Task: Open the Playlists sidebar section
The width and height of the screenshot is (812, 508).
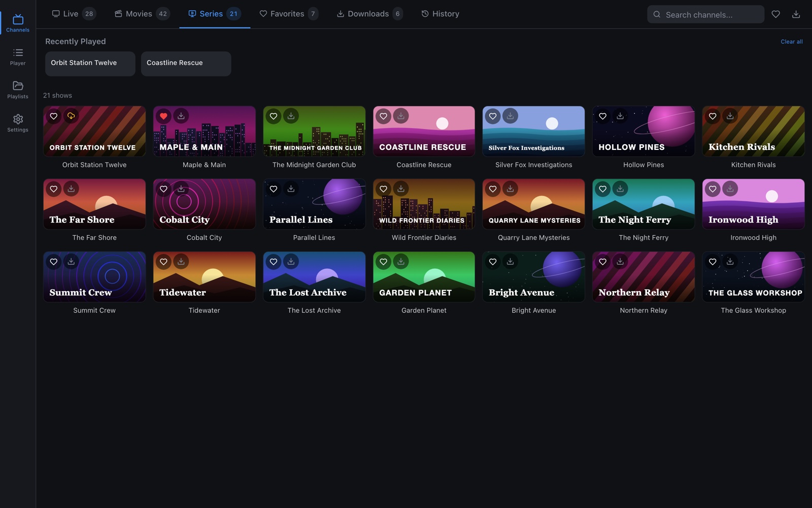Action: click(x=18, y=90)
